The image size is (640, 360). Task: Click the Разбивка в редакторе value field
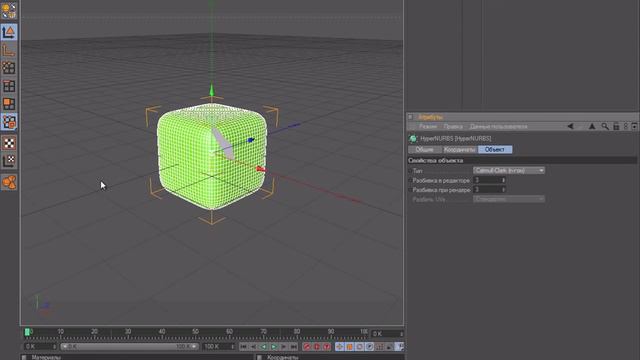point(487,180)
